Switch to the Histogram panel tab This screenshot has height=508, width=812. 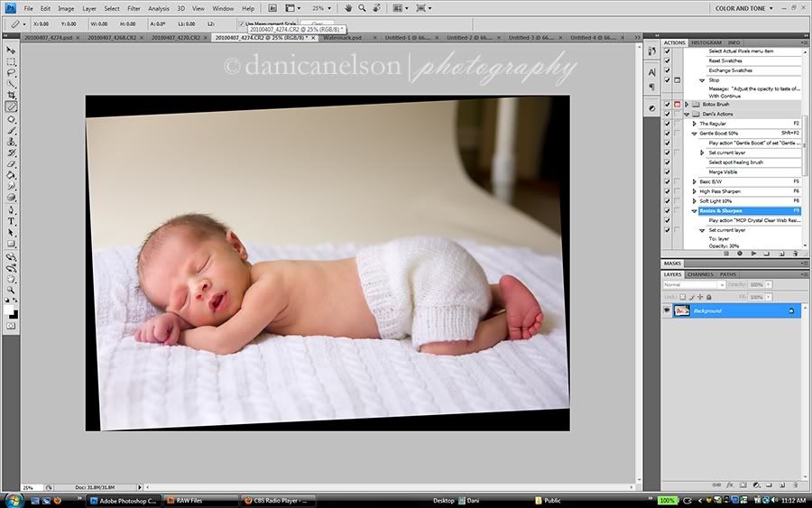click(706, 42)
